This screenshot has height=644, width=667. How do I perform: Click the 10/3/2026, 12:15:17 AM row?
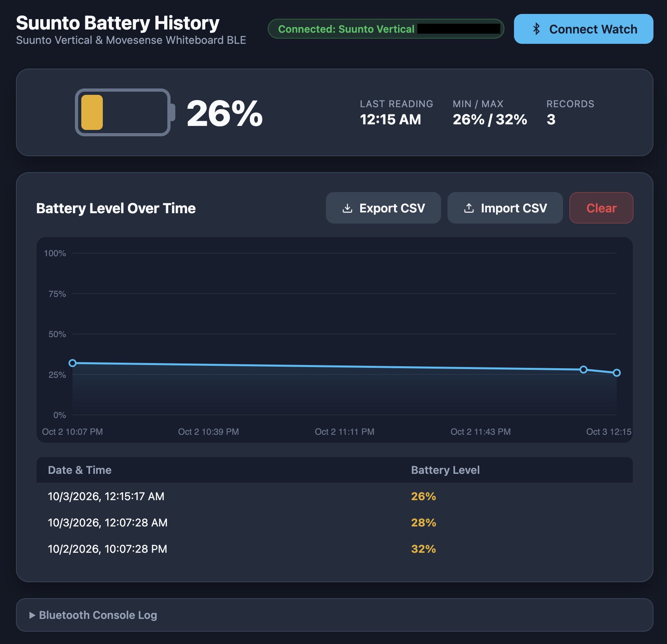tap(335, 496)
